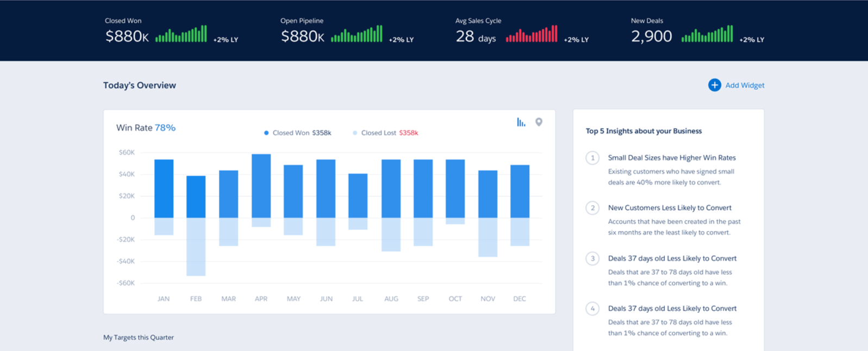868x351 pixels.
Task: Switch to bar chart view icon
Action: [x=521, y=122]
